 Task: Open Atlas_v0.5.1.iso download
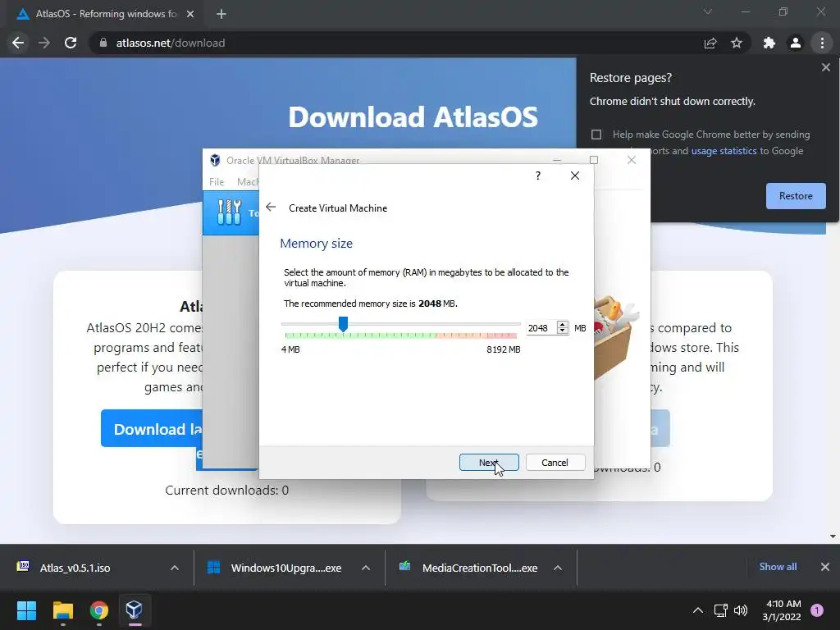(75, 568)
